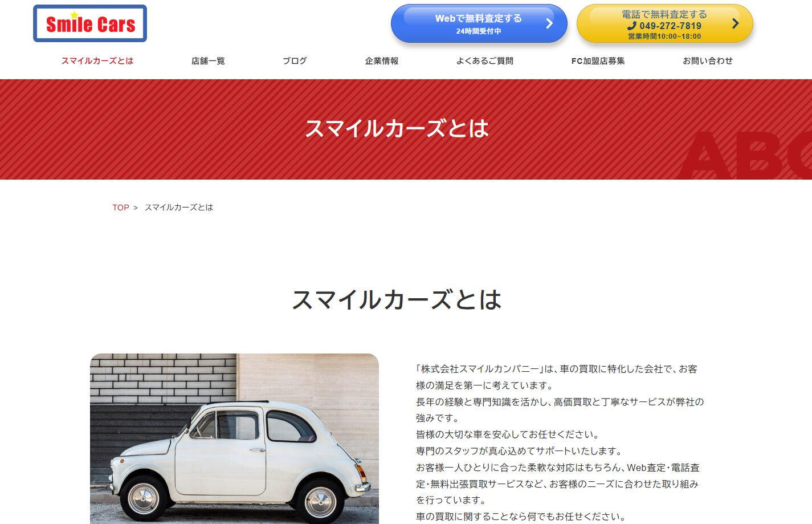The image size is (812, 524).
Task: Open the よくあるご質問 FAQ page
Action: coord(485,60)
